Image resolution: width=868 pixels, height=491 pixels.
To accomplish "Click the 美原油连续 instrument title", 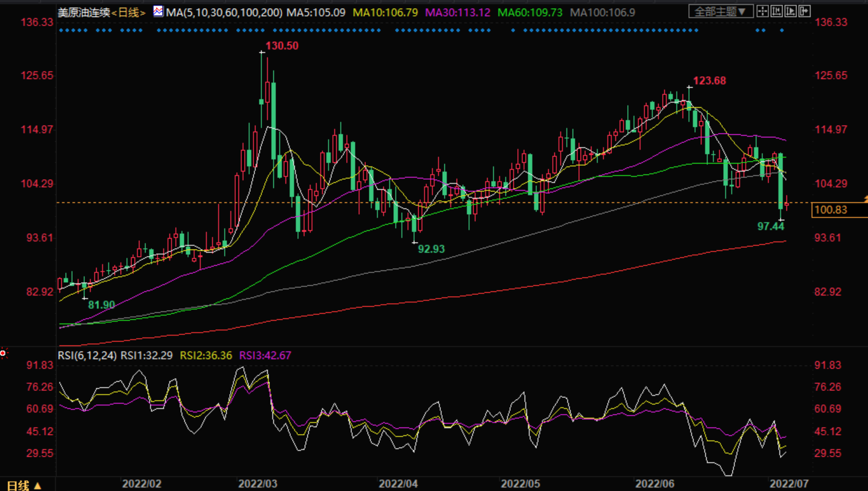I will point(84,12).
